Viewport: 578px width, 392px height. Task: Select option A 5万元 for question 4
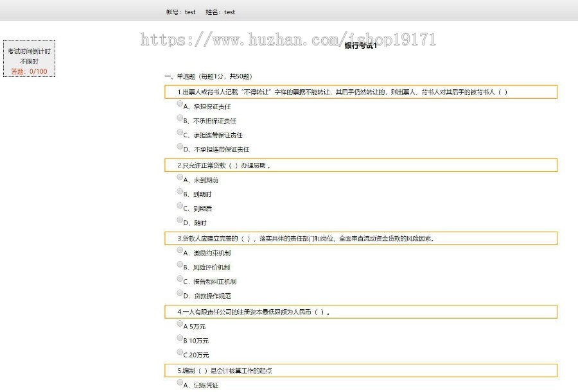click(x=179, y=323)
